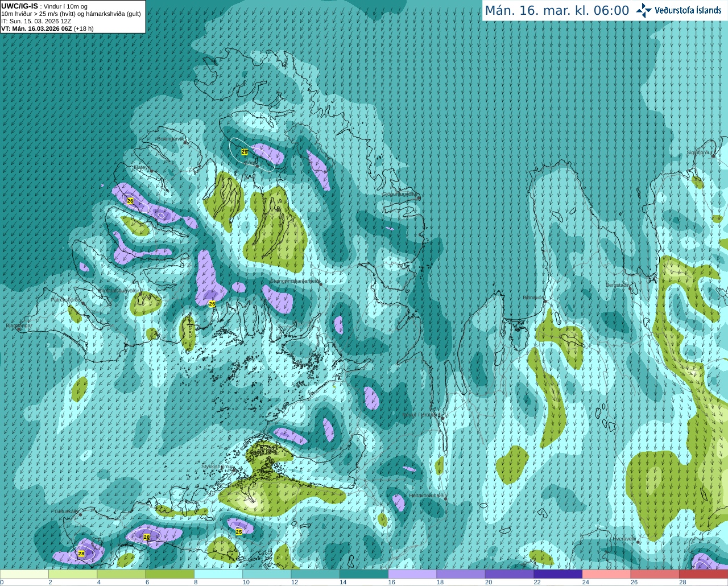Click the 'IT: Sun. 15. 03. 2026 12Z' line
The height and width of the screenshot is (586, 728).
[x=36, y=21]
